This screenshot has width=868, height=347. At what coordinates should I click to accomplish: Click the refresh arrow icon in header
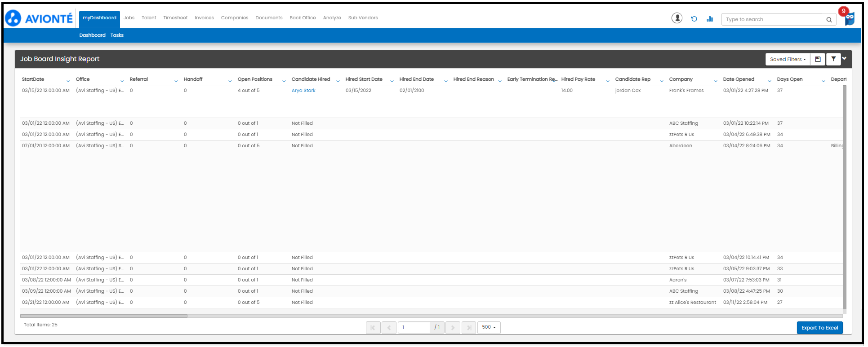pos(694,19)
